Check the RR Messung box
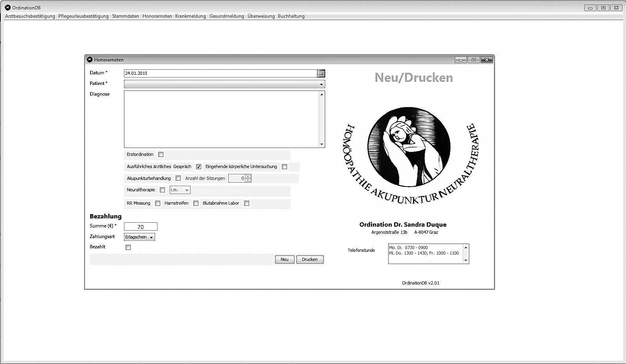 coord(157,203)
